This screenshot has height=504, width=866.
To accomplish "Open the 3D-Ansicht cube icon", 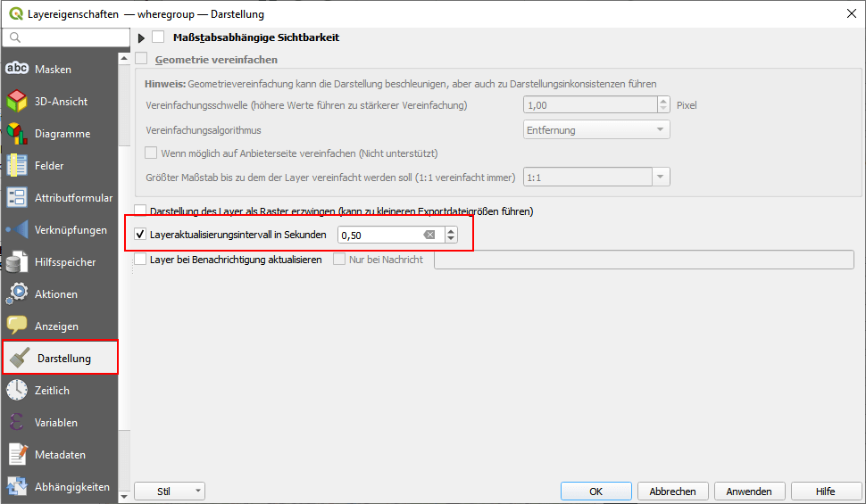I will (18, 102).
